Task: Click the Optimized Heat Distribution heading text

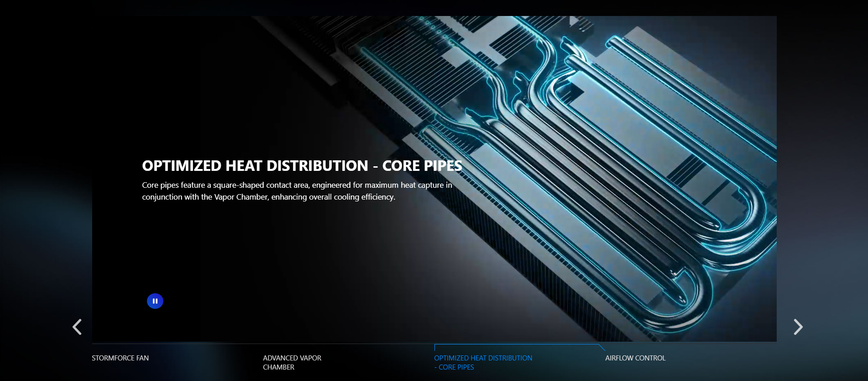Action: (255, 166)
